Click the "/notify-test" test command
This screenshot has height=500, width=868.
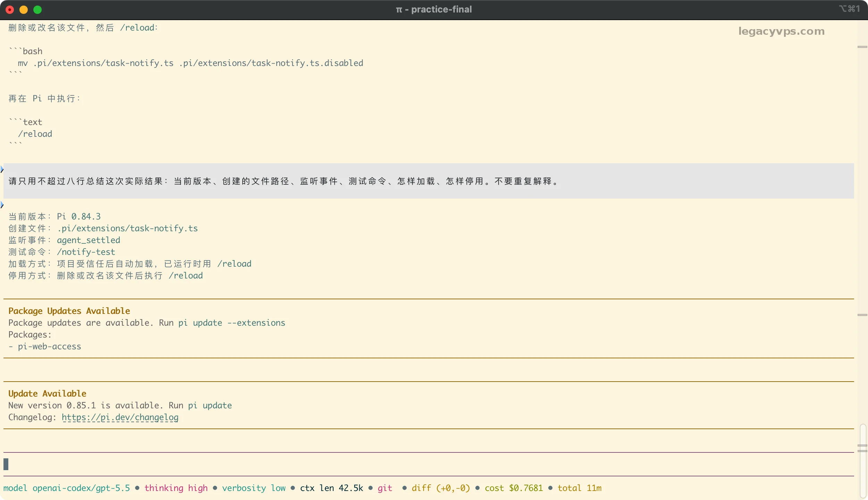(x=86, y=252)
